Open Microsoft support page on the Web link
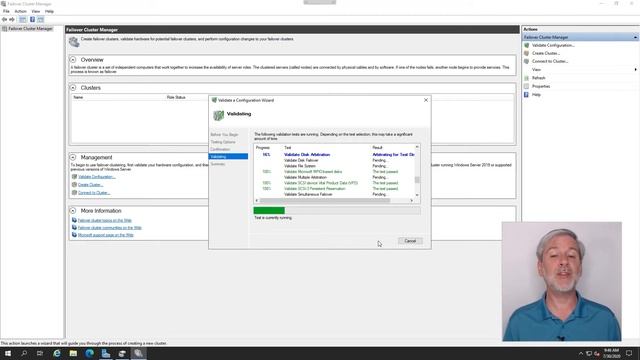This screenshot has width=640, height=360. tap(105, 235)
